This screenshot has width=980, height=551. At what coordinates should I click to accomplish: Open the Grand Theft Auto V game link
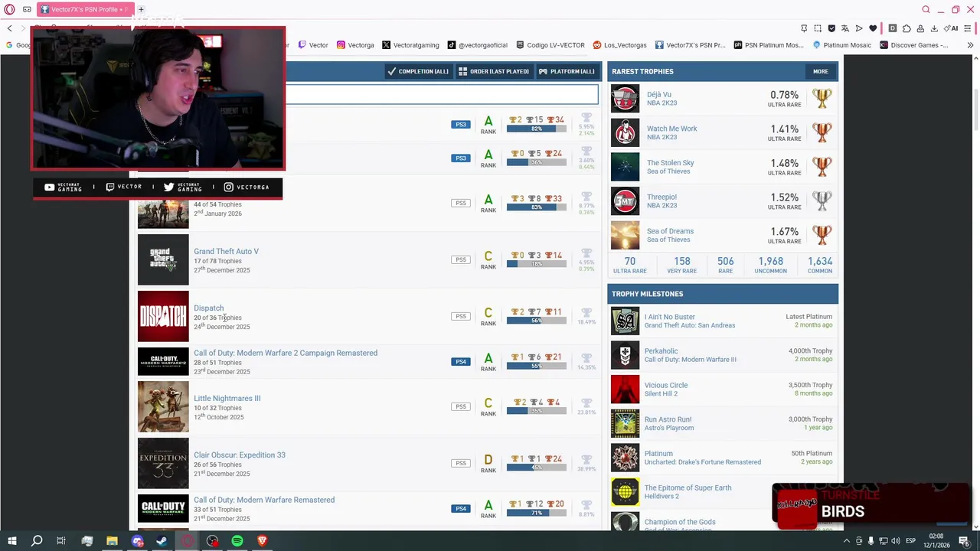226,251
